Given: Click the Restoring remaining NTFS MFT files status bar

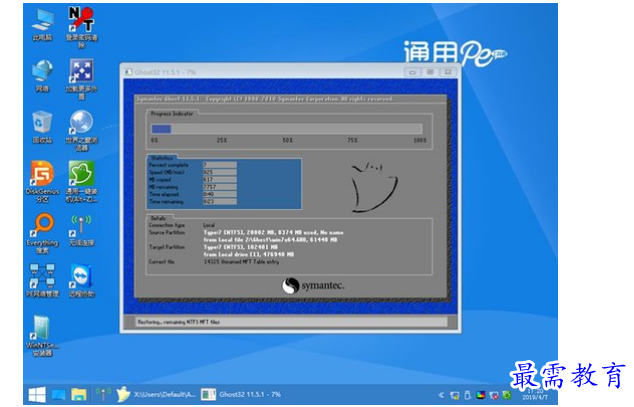Looking at the screenshot, I should coord(291,322).
